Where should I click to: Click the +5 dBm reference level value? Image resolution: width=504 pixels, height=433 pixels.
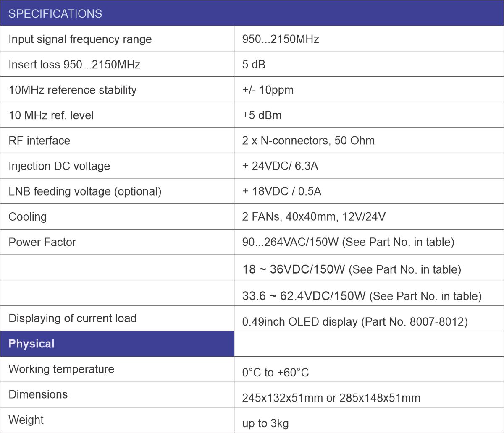point(262,115)
